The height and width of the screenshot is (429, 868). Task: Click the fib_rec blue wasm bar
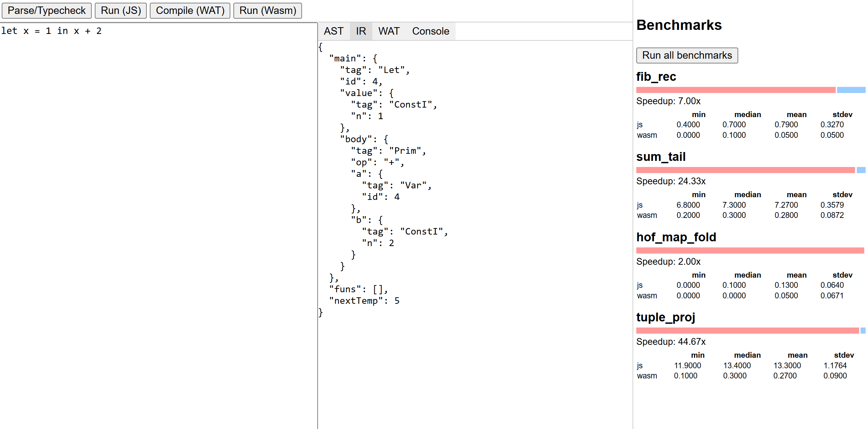pyautogui.click(x=851, y=90)
